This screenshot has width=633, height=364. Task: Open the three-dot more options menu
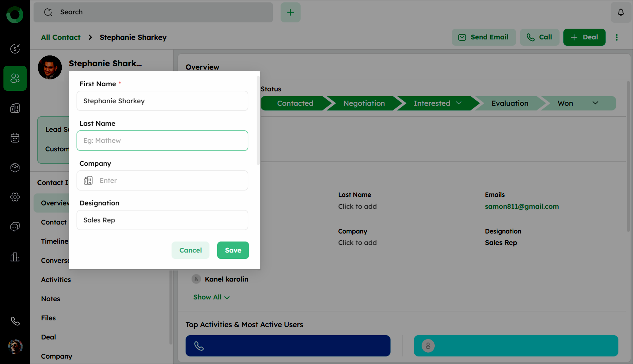point(616,37)
